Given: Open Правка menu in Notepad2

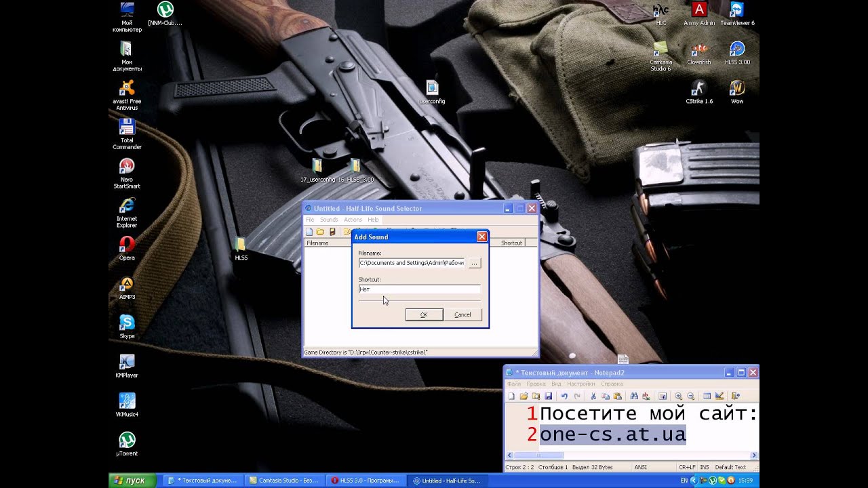Looking at the screenshot, I should [x=536, y=384].
